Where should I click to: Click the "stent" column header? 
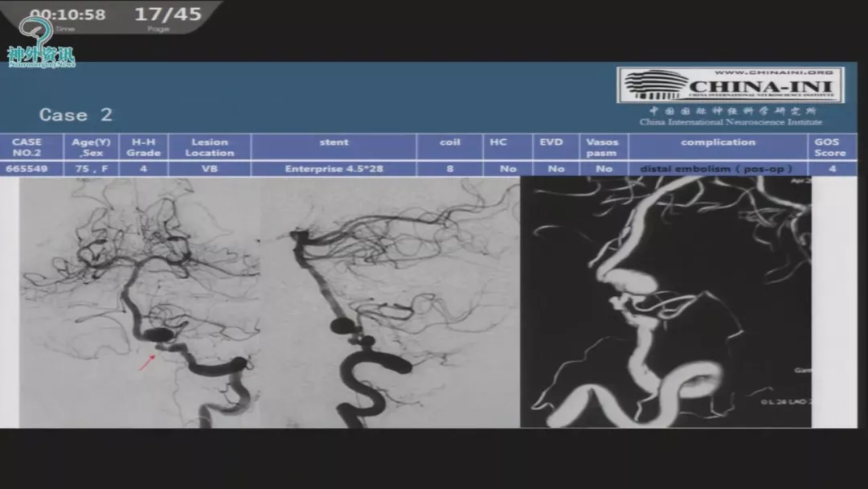tap(334, 147)
